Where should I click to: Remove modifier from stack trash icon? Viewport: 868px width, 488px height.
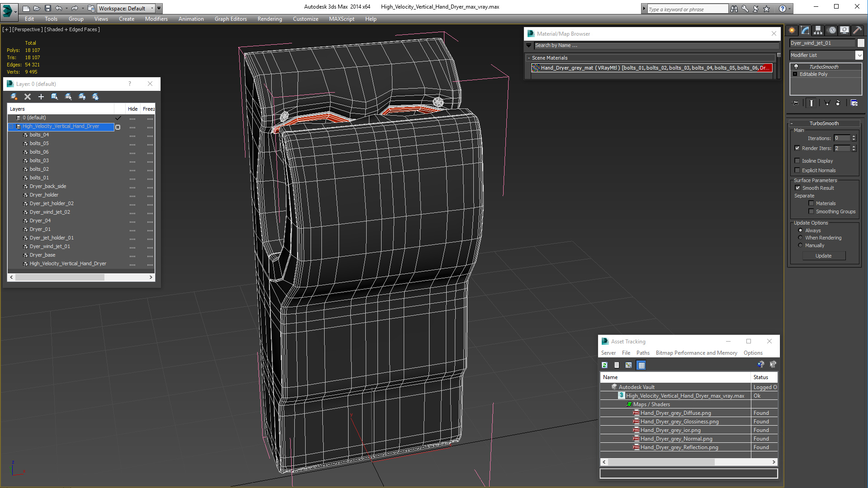[838, 103]
